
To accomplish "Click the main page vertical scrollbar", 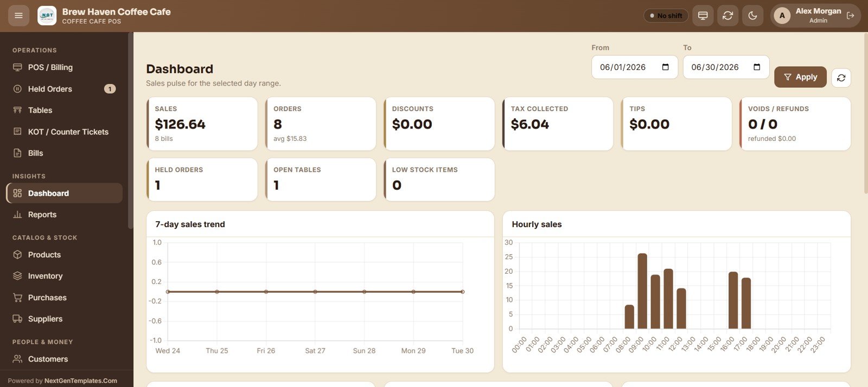I will click(x=866, y=113).
